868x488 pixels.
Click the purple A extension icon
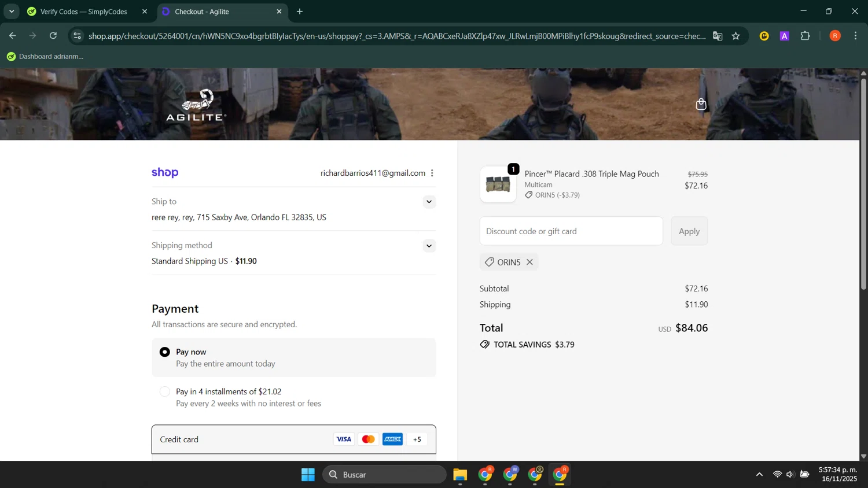[x=785, y=36]
